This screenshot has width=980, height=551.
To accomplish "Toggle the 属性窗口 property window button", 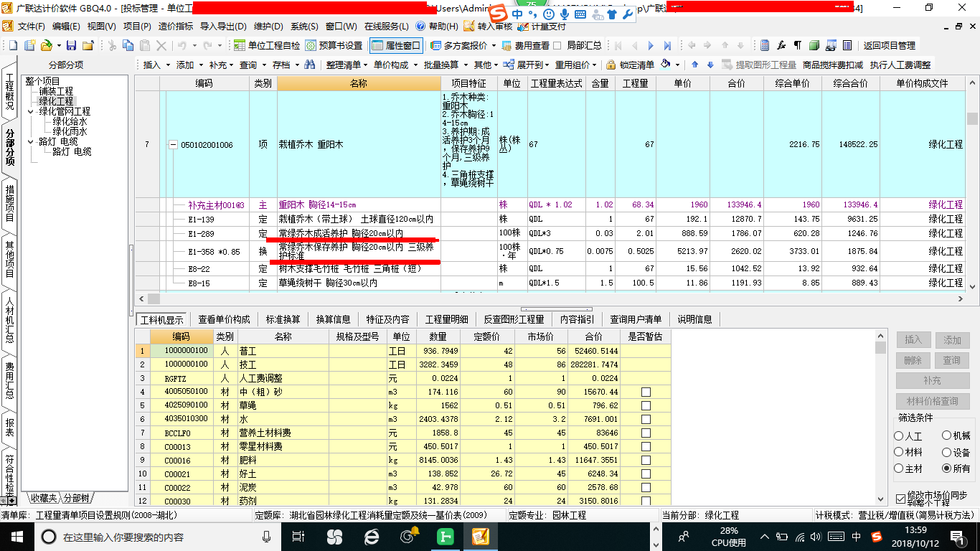I will pos(396,45).
